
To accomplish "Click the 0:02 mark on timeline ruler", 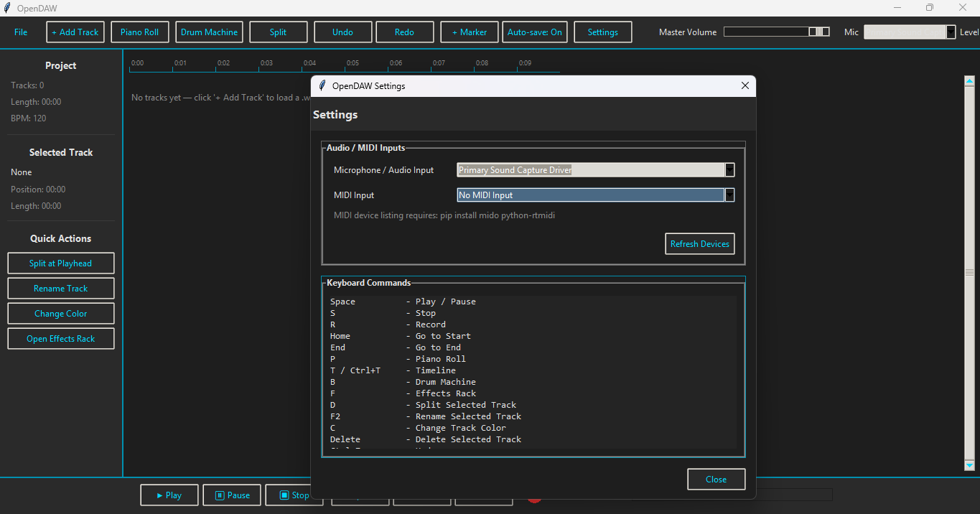I will [223, 63].
